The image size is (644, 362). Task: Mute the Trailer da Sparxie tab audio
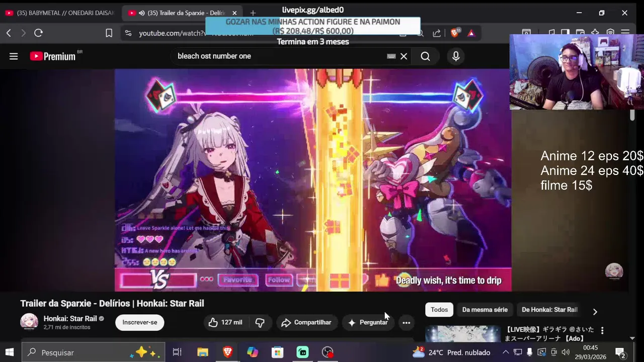click(141, 13)
